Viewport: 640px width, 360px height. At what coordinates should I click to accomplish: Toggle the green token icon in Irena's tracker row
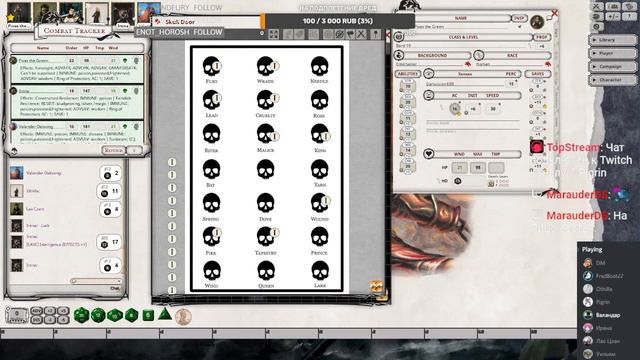pos(125,91)
